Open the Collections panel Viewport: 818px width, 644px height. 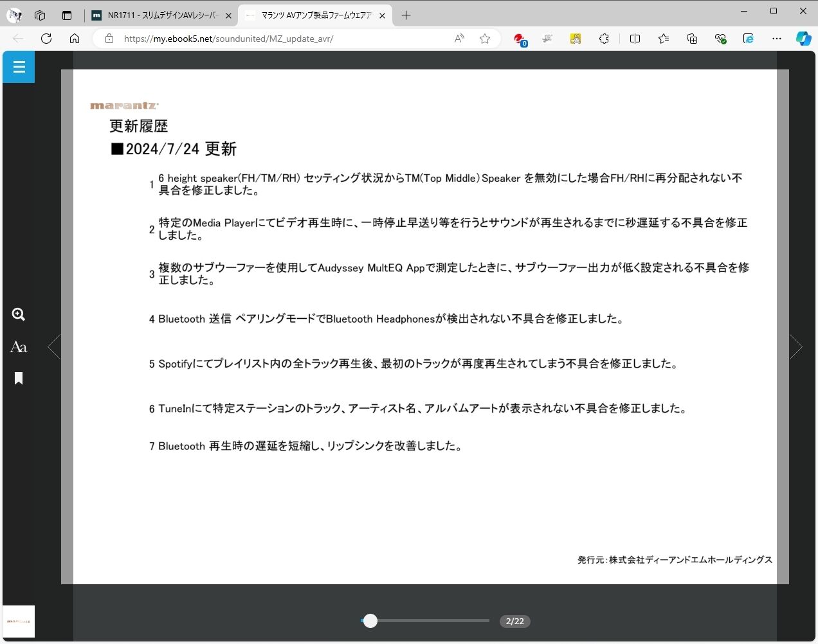[692, 39]
